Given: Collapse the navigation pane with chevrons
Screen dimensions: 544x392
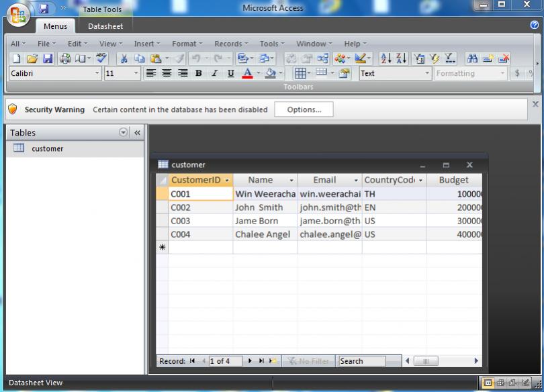Looking at the screenshot, I should coord(138,133).
